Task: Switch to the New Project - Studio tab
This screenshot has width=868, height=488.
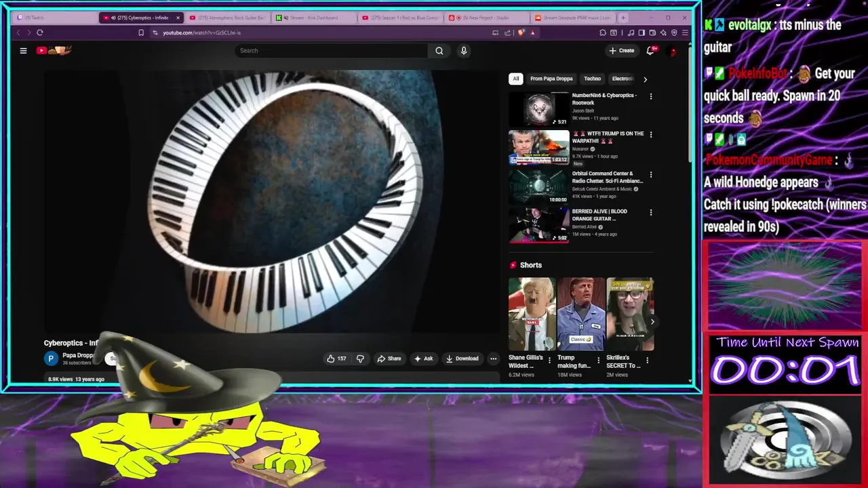Action: pyautogui.click(x=487, y=18)
